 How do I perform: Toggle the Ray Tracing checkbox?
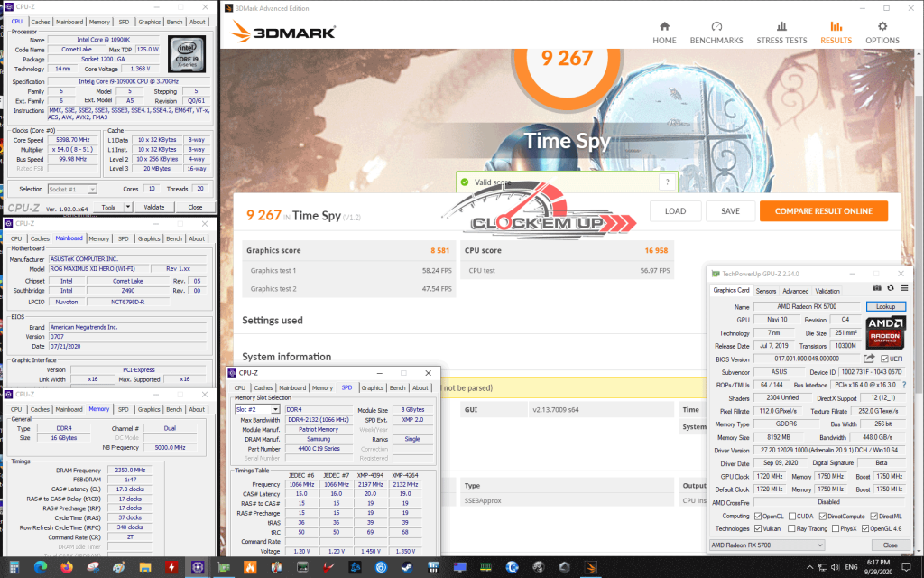click(x=792, y=528)
